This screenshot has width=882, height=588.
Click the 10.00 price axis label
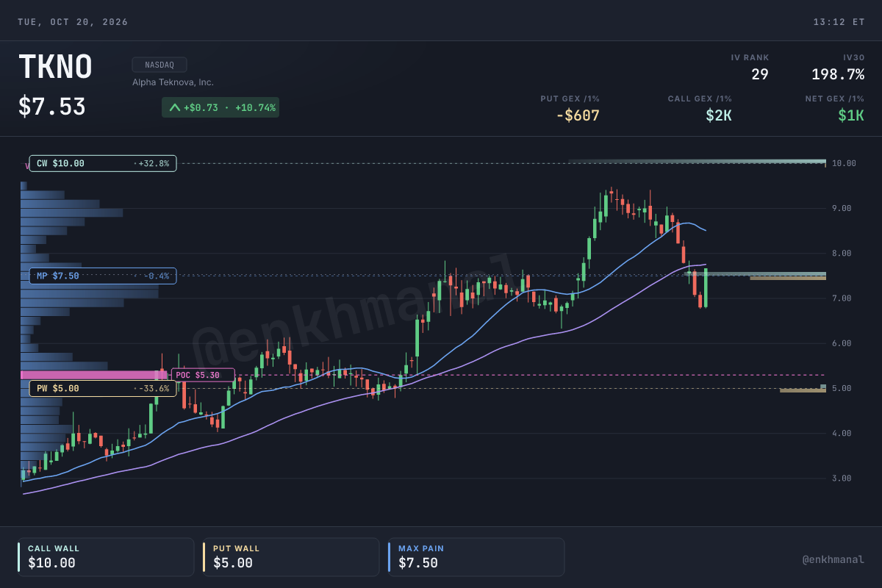coord(845,163)
